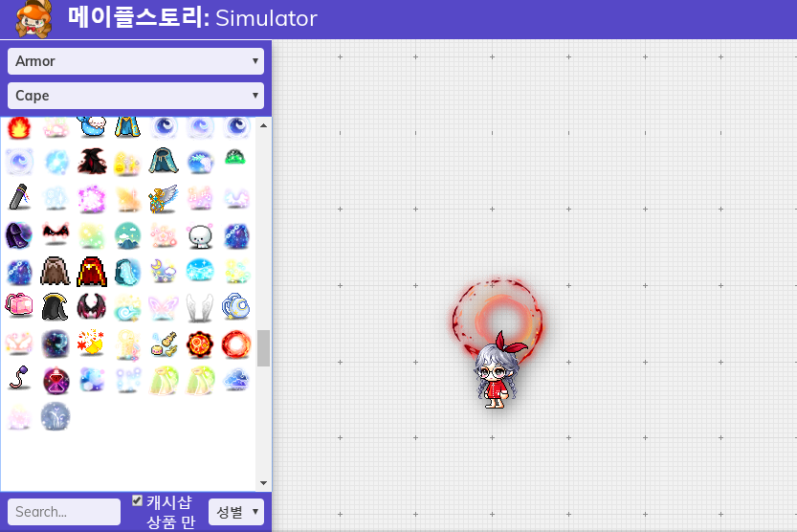This screenshot has width=797, height=532.
Task: Select the small green dome cape
Action: tap(235, 158)
